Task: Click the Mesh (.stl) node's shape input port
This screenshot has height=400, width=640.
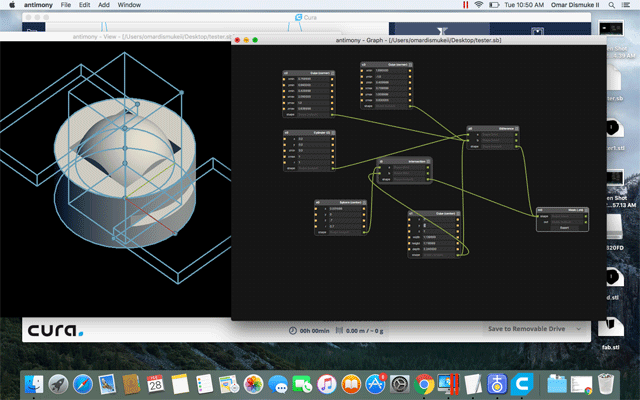Action: [x=538, y=216]
